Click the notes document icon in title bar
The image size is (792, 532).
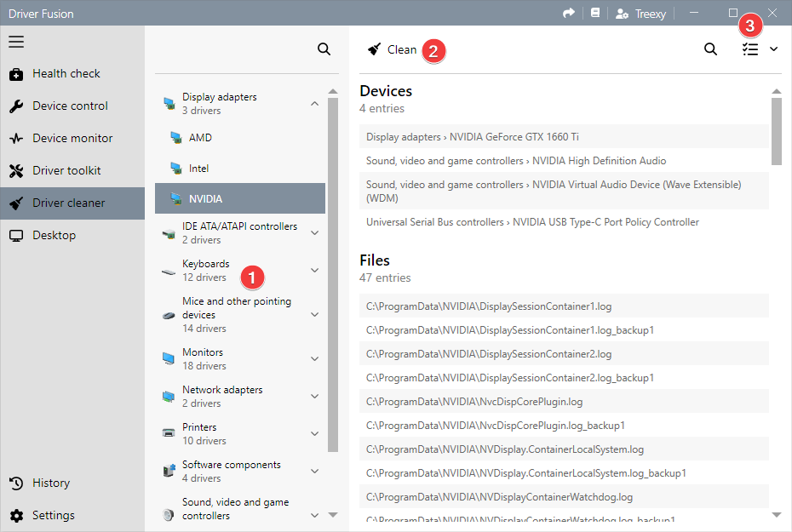coord(595,13)
